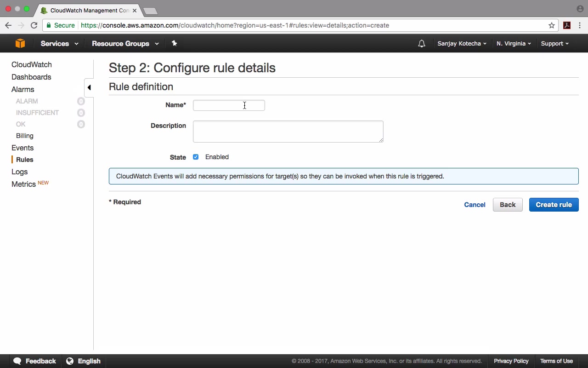Bookmark this page with the star icon
This screenshot has width=588, height=368.
(x=552, y=25)
